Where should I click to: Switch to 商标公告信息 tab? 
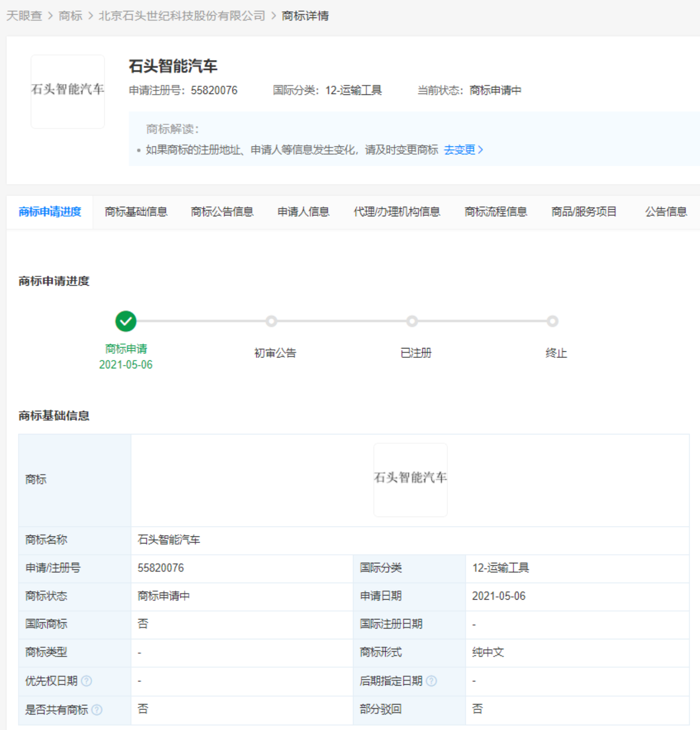tap(222, 212)
